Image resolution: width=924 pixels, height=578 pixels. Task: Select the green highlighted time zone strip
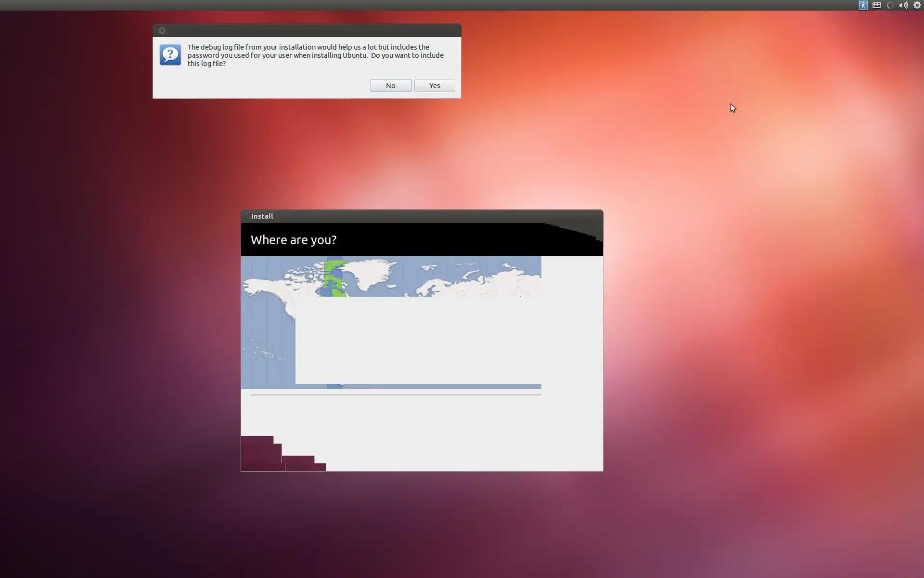tap(334, 278)
